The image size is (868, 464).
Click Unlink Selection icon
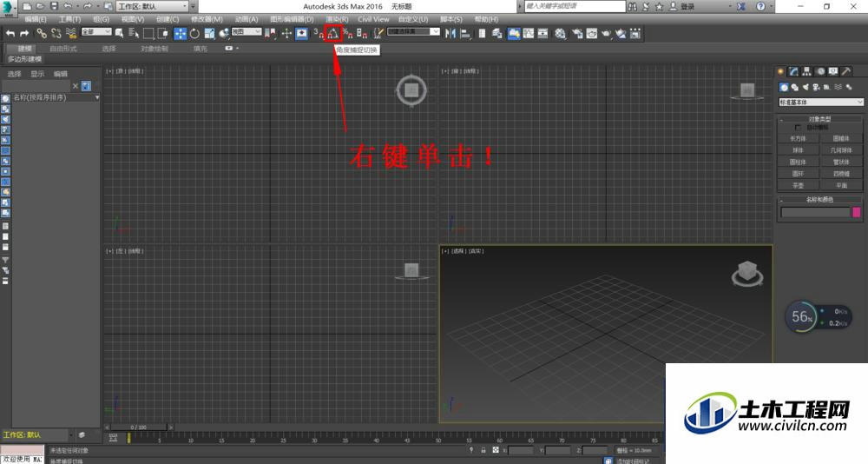pyautogui.click(x=56, y=33)
